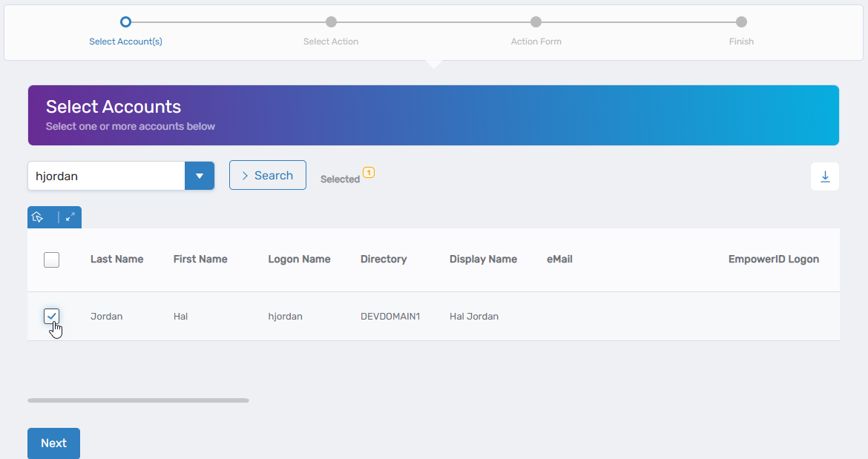868x459 pixels.
Task: Click the hjordan search input field
Action: click(104, 176)
